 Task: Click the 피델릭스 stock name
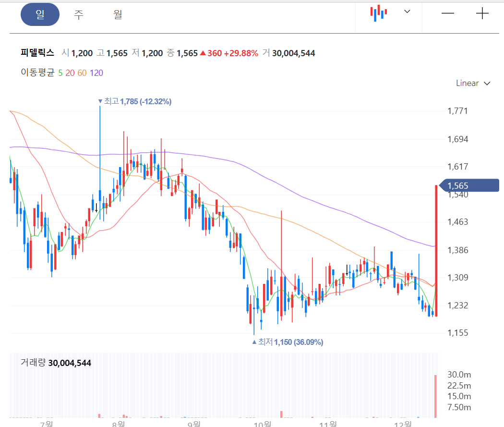(x=37, y=53)
